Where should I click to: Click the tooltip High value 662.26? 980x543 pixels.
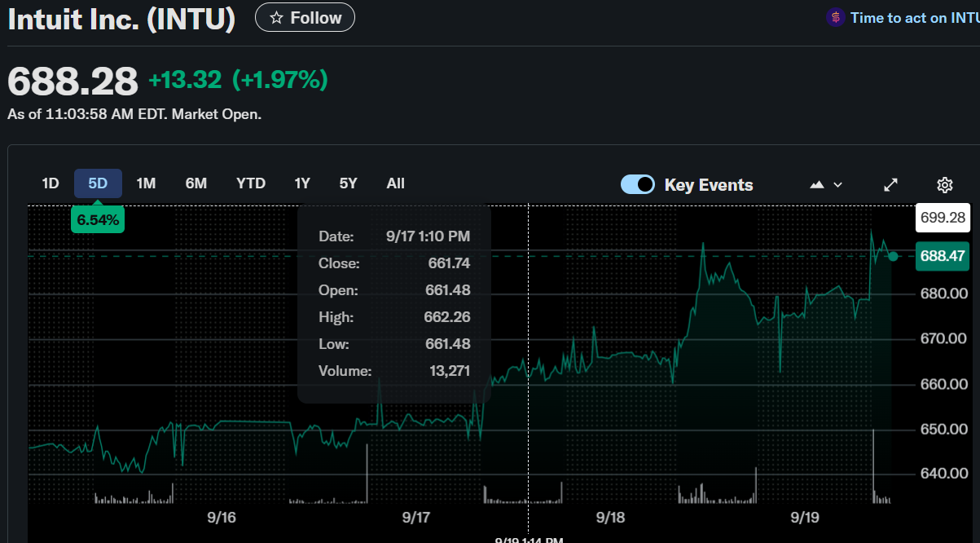point(448,317)
